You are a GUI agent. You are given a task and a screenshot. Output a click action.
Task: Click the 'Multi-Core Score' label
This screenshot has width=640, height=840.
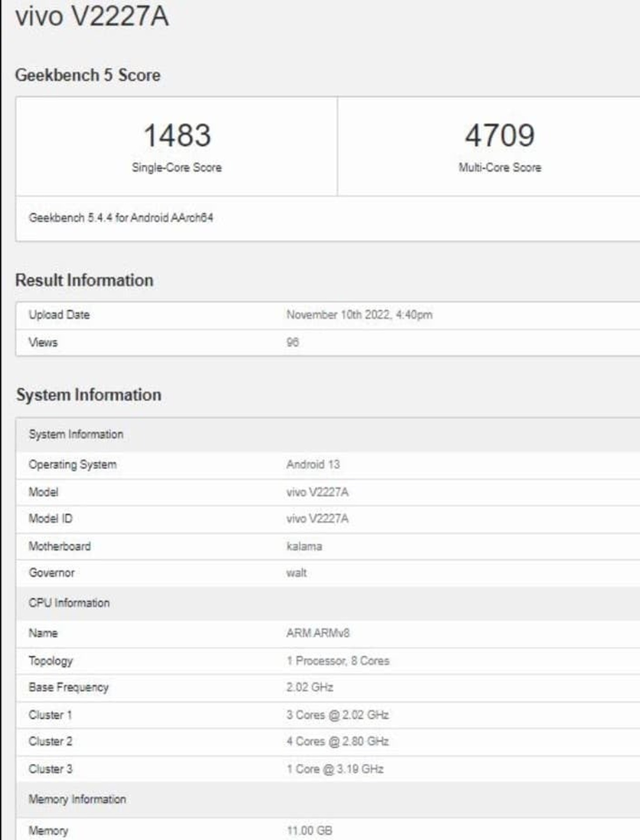500,167
